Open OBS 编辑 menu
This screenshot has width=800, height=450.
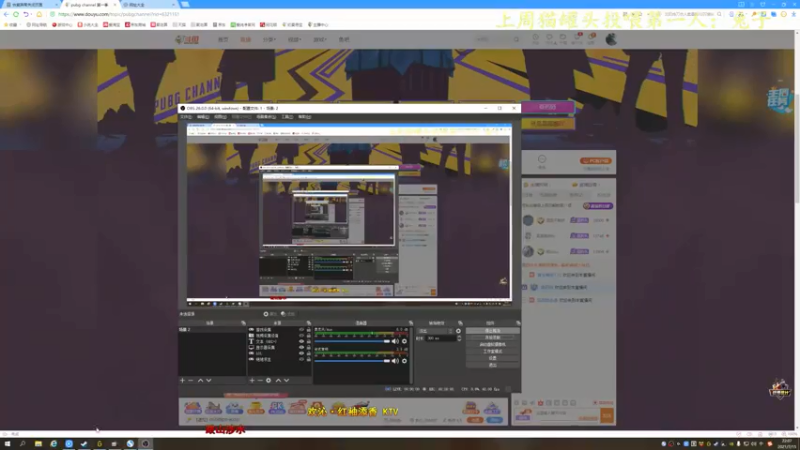[x=203, y=117]
